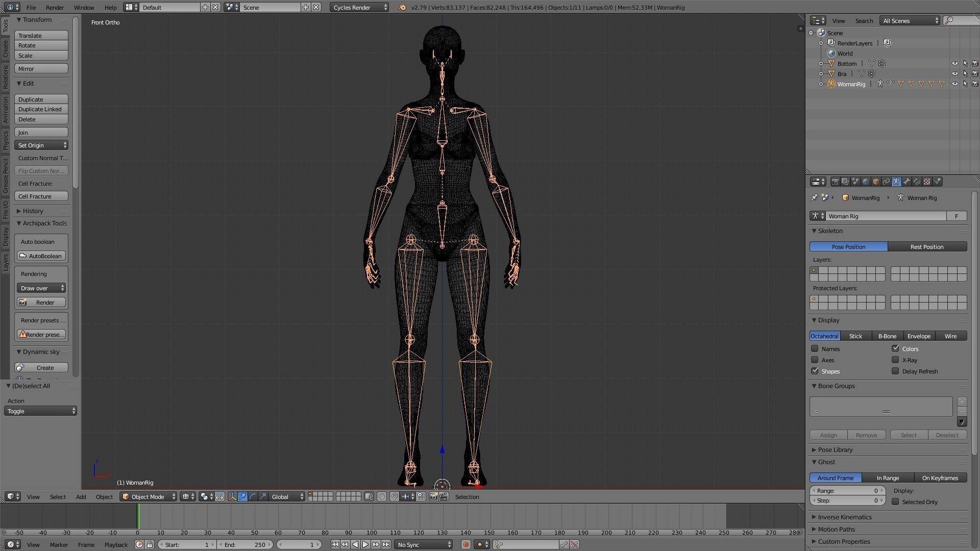Click the Rest Position button
The width and height of the screenshot is (980, 551).
[x=927, y=246]
